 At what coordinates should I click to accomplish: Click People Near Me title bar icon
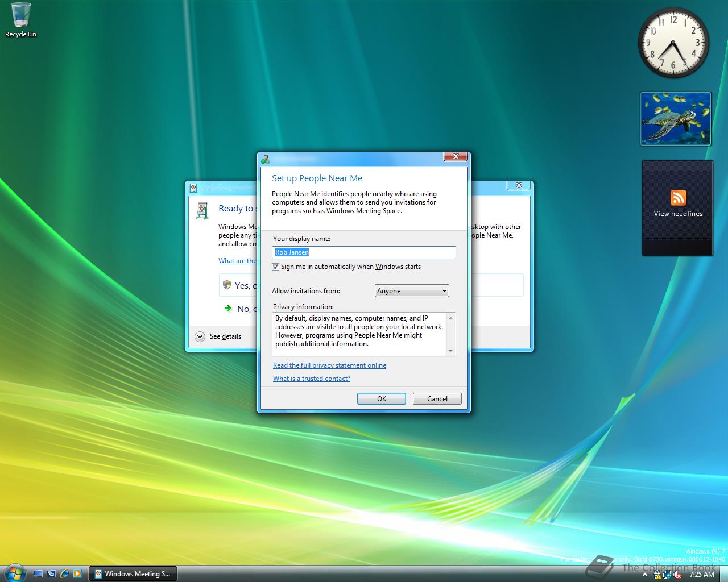click(x=265, y=159)
